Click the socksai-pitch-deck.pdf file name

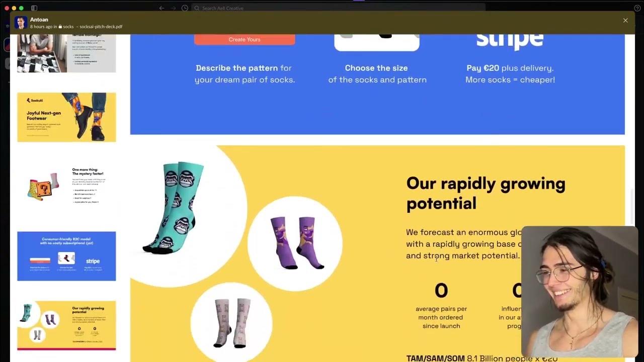[101, 27]
